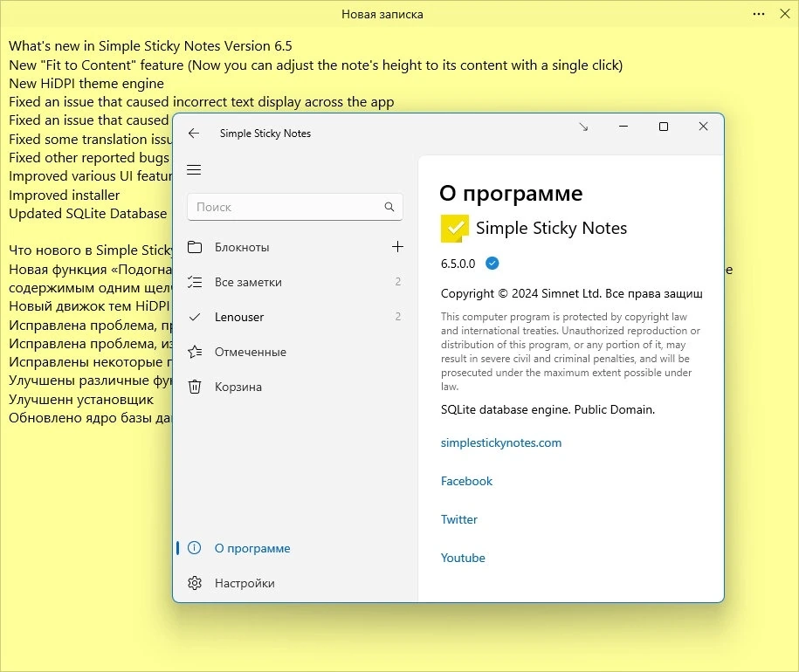The height and width of the screenshot is (672, 799).
Task: Open the Youtube link
Action: coord(463,558)
